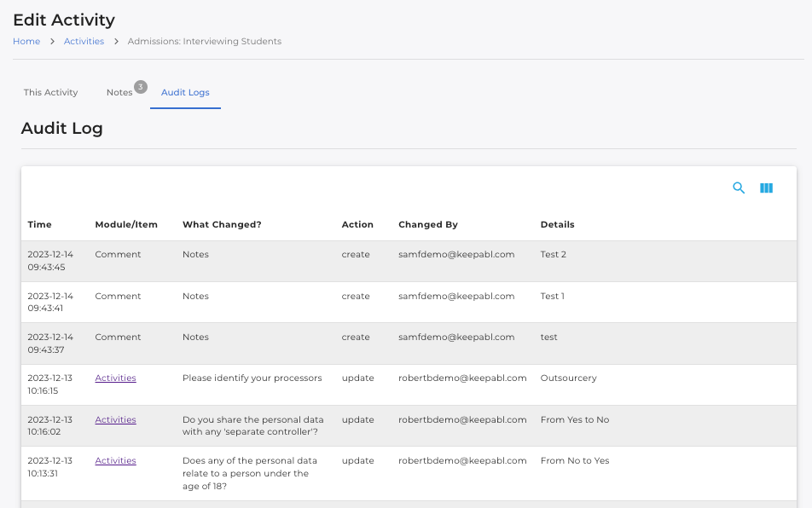This screenshot has width=812, height=508.
Task: Open the Activities link in the under-18 question row
Action: pos(115,460)
